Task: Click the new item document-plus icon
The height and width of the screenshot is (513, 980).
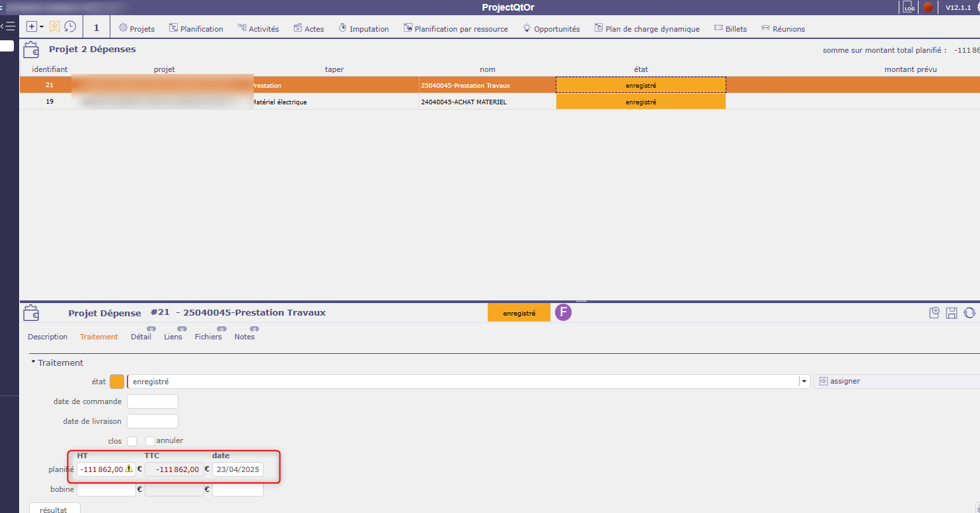Action: coord(934,313)
